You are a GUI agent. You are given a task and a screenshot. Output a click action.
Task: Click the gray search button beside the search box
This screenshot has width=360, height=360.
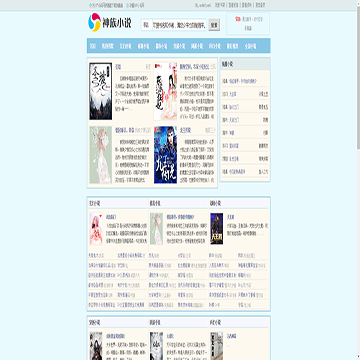click(214, 25)
